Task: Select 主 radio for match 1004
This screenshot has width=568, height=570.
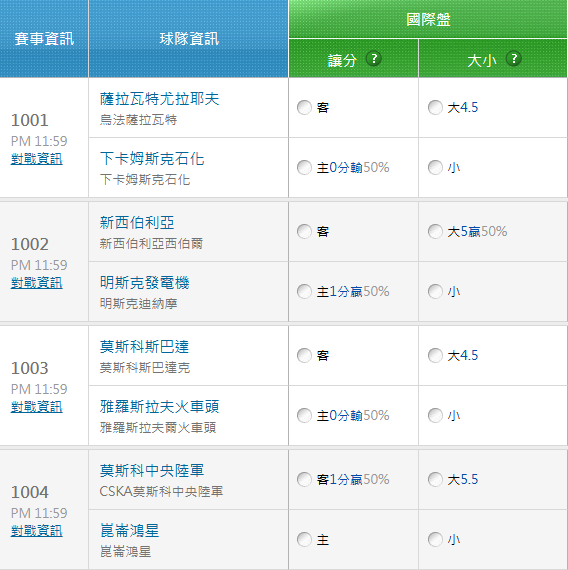Action: tap(304, 539)
